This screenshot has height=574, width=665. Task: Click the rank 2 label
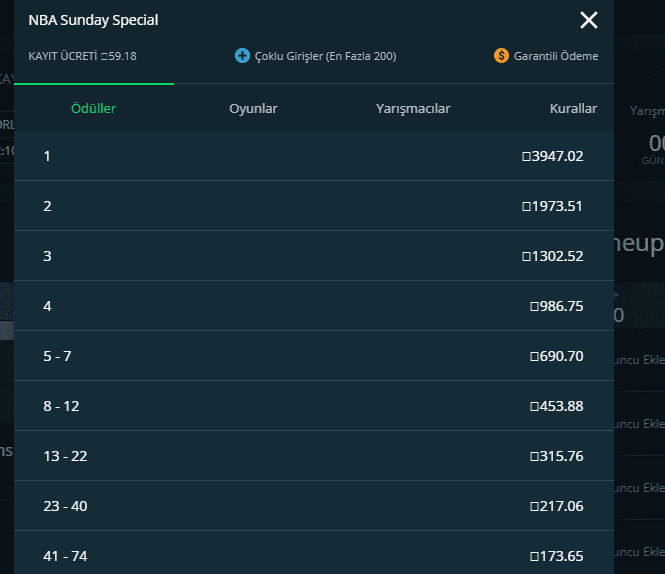(x=47, y=206)
